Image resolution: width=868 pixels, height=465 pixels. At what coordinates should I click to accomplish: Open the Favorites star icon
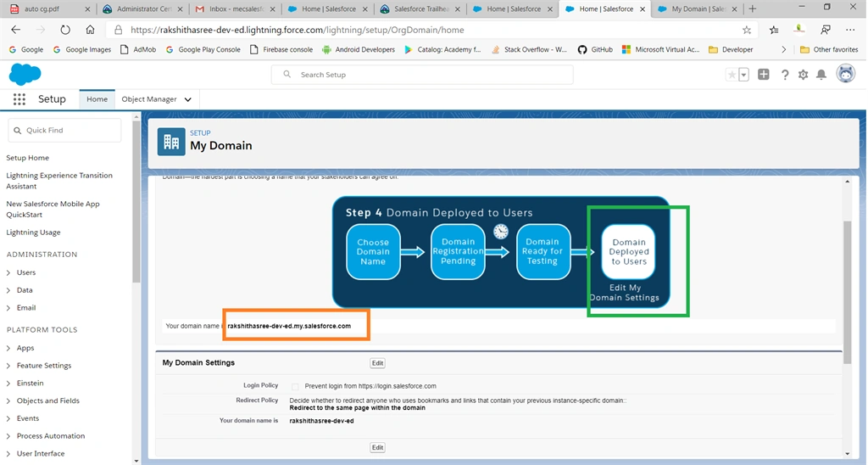732,75
